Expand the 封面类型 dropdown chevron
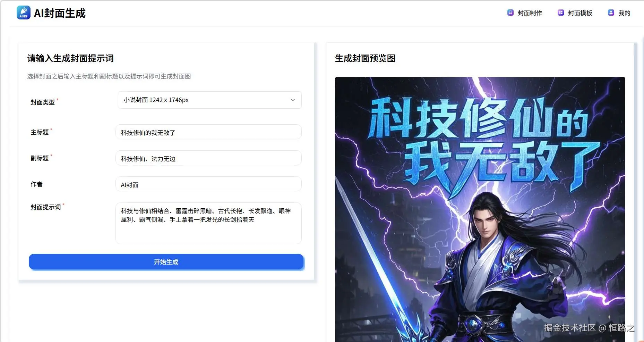Screen dimensions: 644x342 (293, 100)
